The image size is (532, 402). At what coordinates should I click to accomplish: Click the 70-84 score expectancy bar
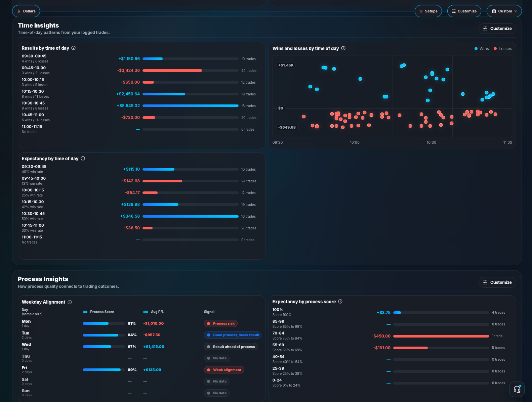[x=441, y=336]
